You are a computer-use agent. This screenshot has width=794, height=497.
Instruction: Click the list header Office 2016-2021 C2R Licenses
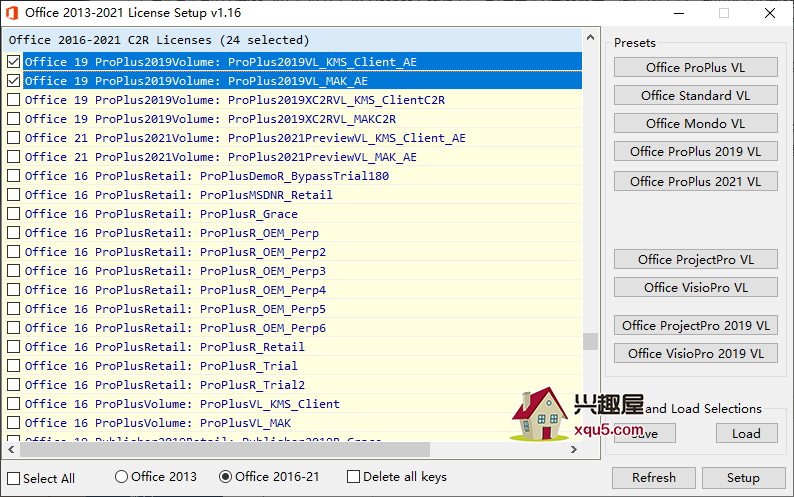click(293, 40)
